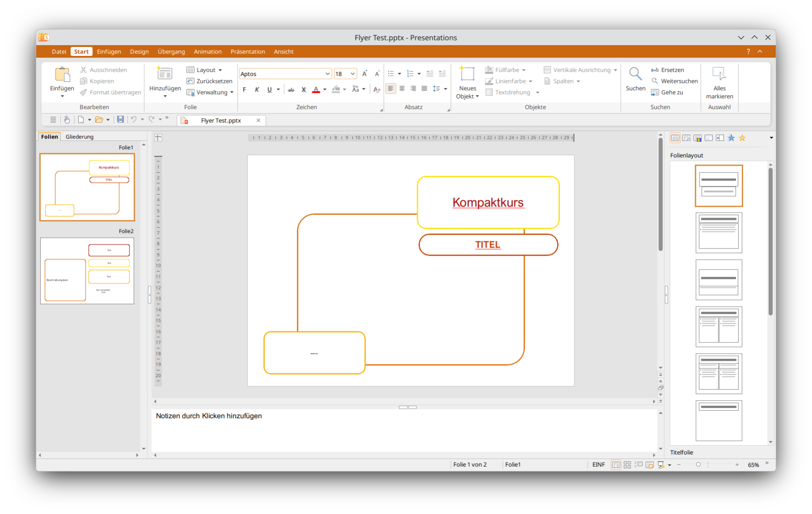
Task: Toggle EINF insert mode in status bar
Action: point(598,465)
